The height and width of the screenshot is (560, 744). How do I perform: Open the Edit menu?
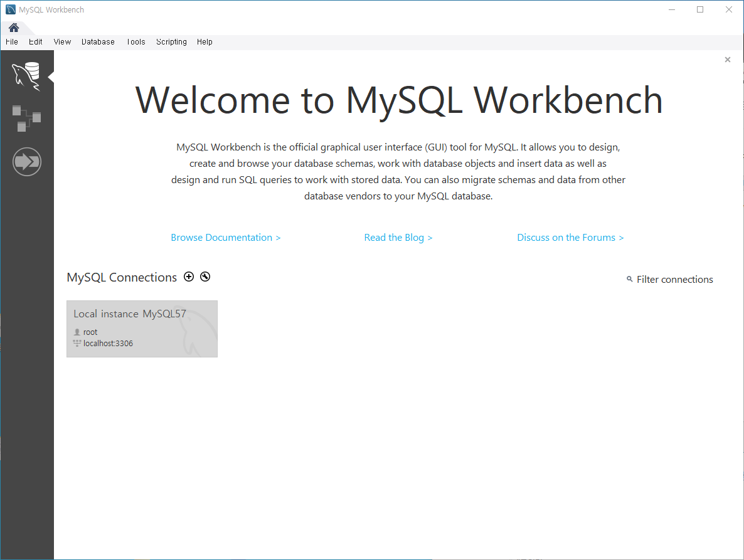[x=36, y=42]
